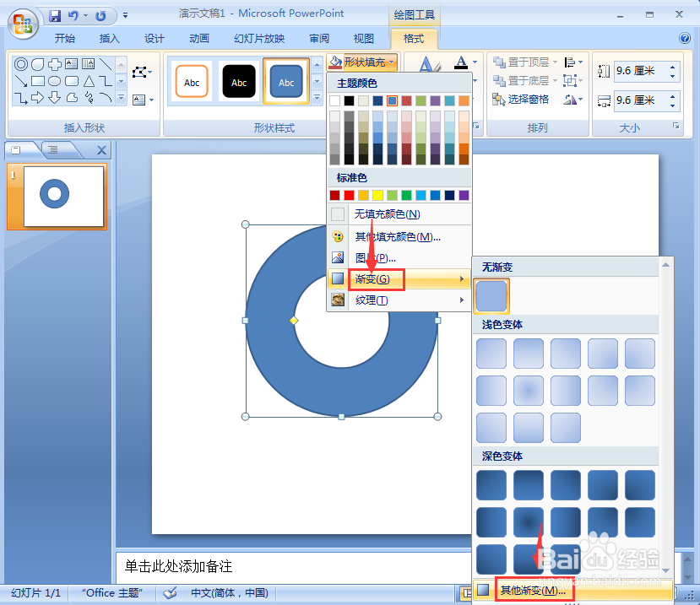This screenshot has width=700, height=605.
Task: Click the Office button logo
Action: [23, 24]
